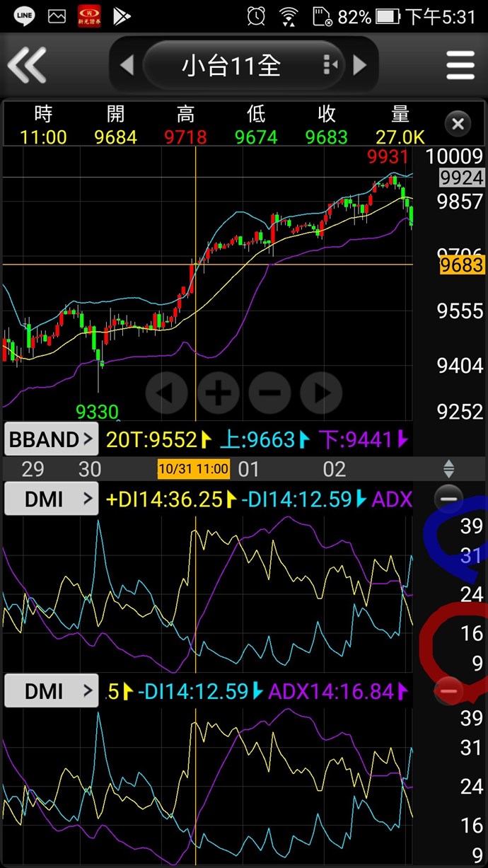Tap the up-down resize arrows by date axis
The height and width of the screenshot is (868, 488).
tap(448, 469)
